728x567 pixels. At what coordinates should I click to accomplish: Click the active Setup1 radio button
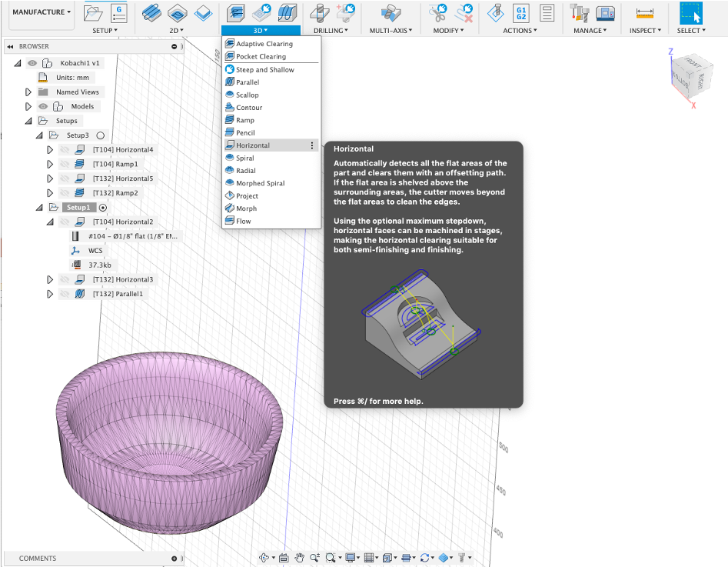coord(103,207)
